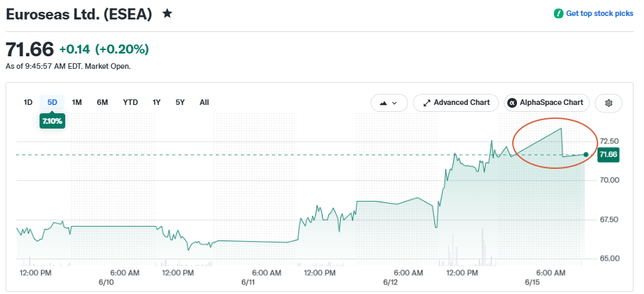Screen dimensions: 644x294
Task: Click the 6/11 date label
Action: point(248,282)
